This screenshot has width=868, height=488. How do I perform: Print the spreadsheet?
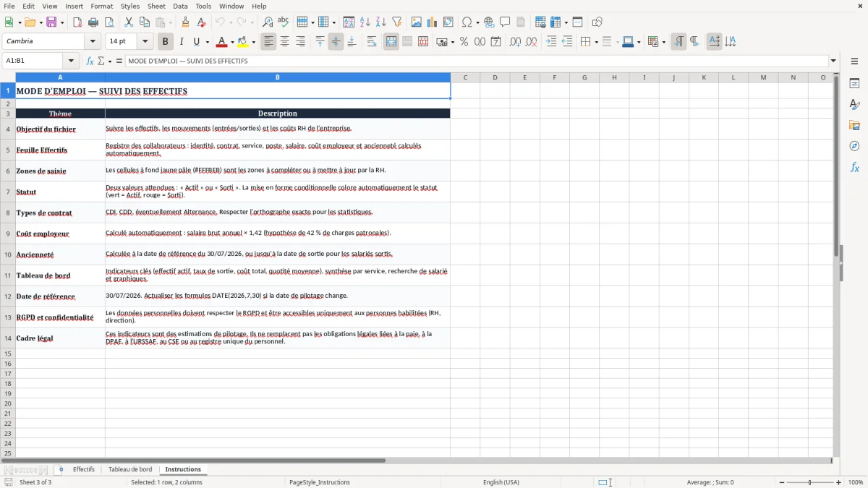coord(93,22)
